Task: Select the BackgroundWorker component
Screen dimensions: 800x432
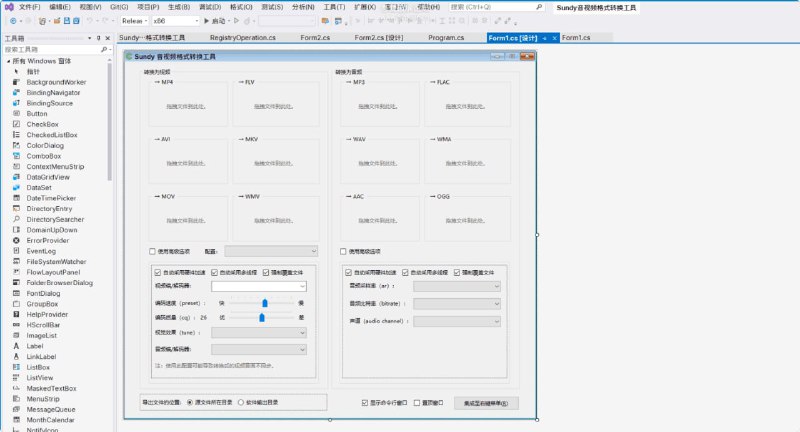Action: click(56, 82)
